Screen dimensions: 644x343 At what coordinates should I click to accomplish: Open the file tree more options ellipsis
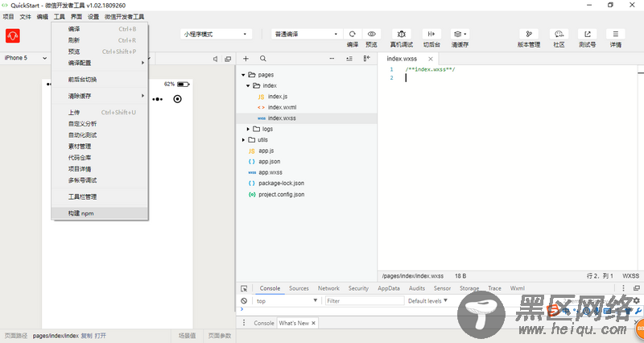[332, 59]
